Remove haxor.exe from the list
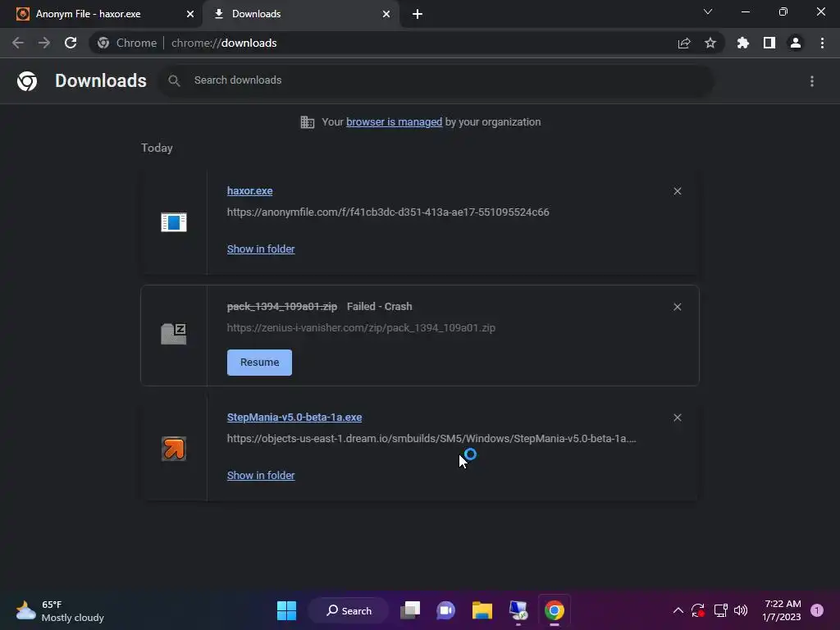840x630 pixels. click(677, 191)
